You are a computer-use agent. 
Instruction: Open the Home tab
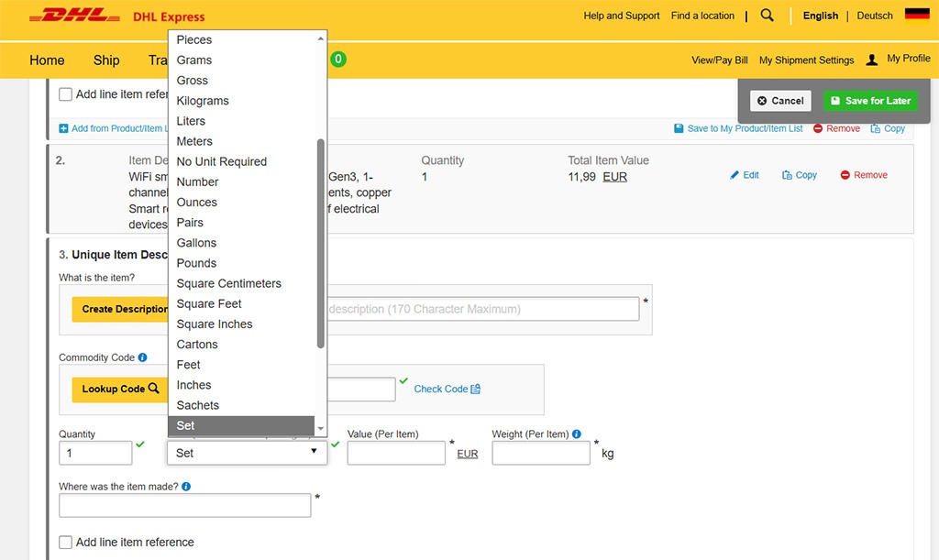[x=47, y=60]
